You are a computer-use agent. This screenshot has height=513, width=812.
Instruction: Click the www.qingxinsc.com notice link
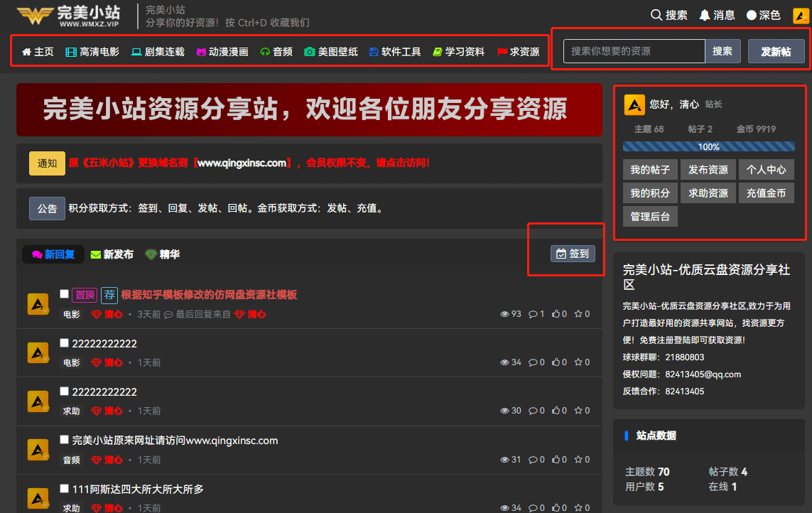click(x=242, y=163)
